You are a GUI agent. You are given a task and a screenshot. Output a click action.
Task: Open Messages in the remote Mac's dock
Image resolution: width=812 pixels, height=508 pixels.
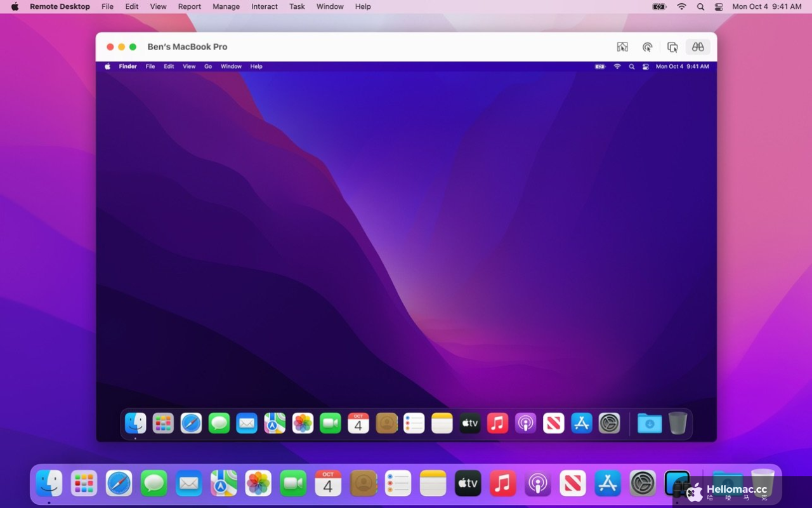tap(219, 423)
